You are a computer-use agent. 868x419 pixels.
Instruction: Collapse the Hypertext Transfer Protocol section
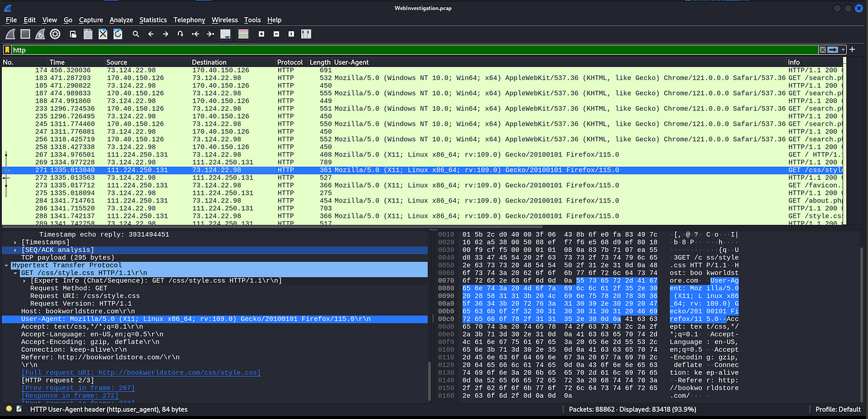click(x=6, y=265)
